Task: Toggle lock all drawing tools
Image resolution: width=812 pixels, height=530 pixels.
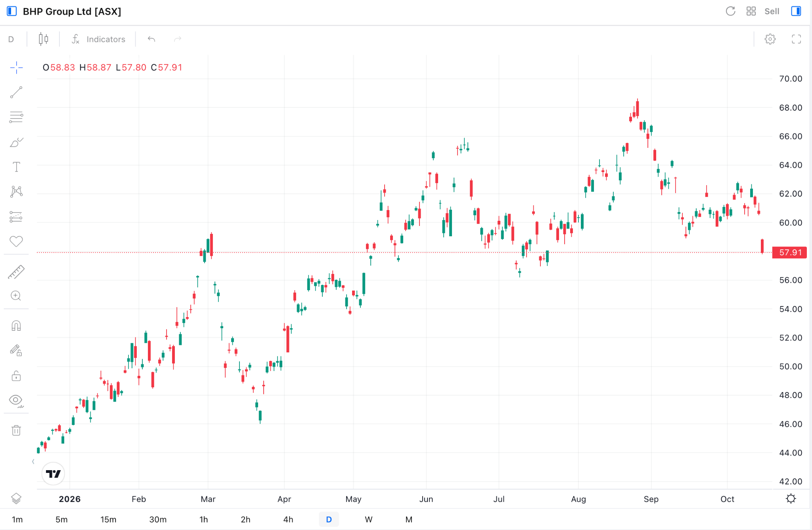Action: coord(16,376)
